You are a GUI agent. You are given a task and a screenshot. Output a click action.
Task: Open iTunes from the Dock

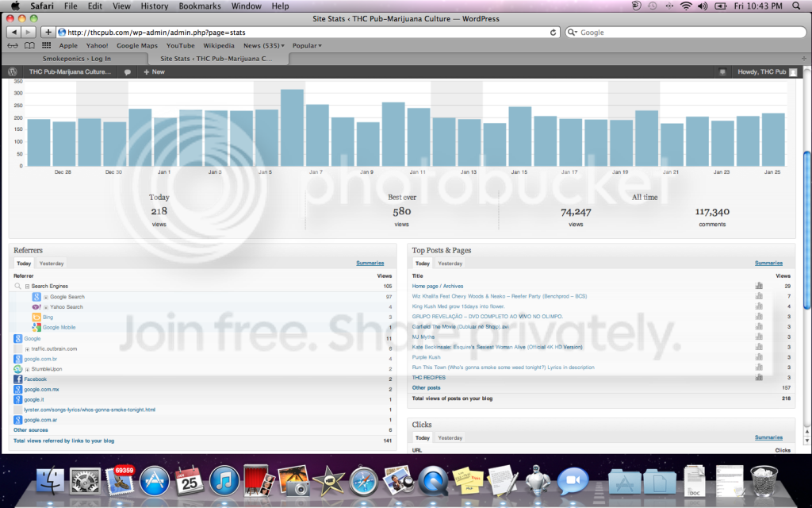tap(224, 480)
